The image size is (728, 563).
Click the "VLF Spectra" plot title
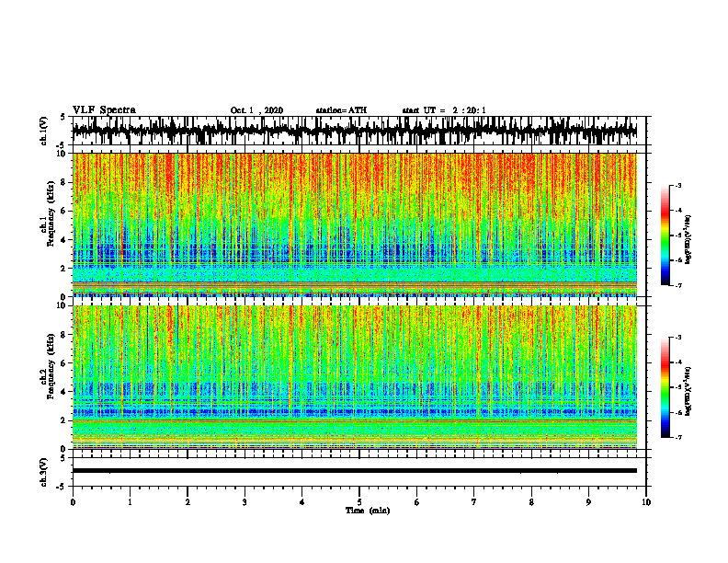click(104, 110)
